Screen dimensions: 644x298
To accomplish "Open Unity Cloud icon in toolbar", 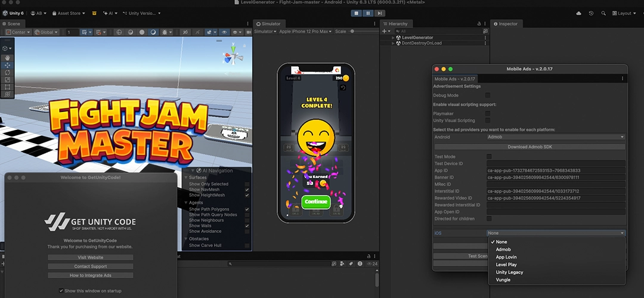I will [578, 13].
